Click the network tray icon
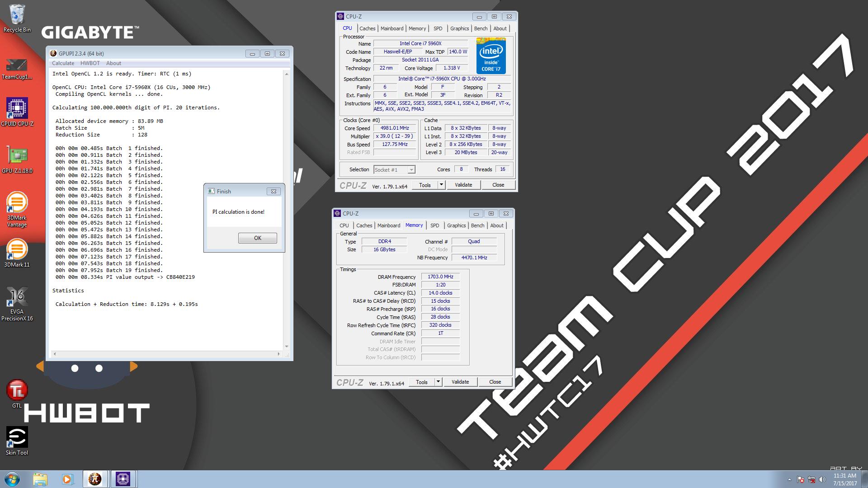Viewport: 868px width, 488px height. coord(811,479)
